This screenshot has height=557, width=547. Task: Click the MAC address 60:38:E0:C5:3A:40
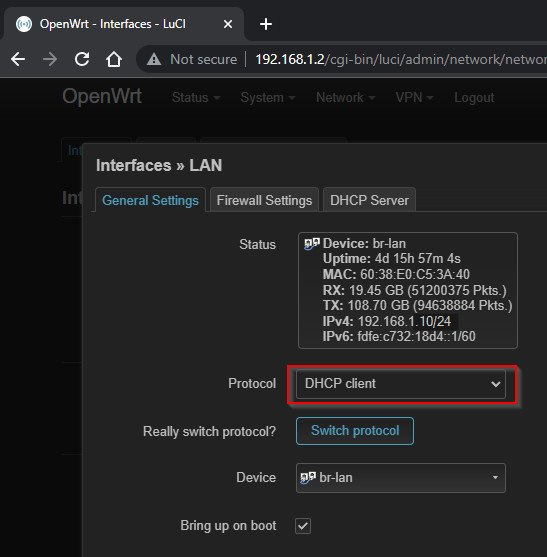pos(415,274)
